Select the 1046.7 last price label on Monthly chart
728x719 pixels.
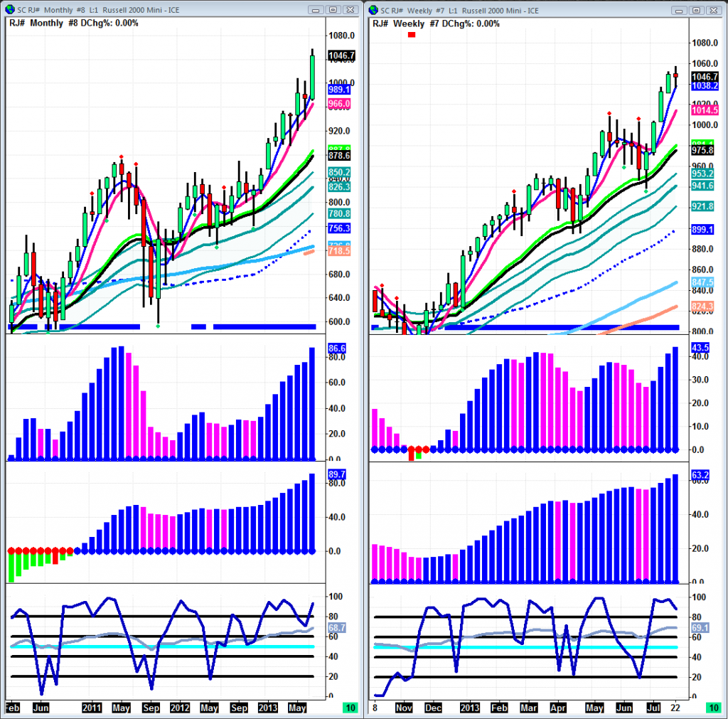pos(341,55)
